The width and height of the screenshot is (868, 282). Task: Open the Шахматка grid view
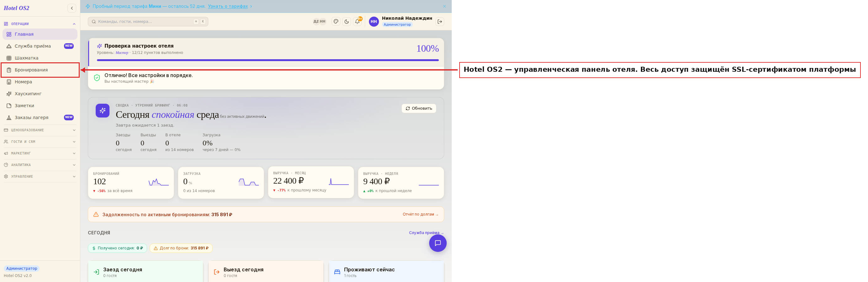tap(40, 58)
